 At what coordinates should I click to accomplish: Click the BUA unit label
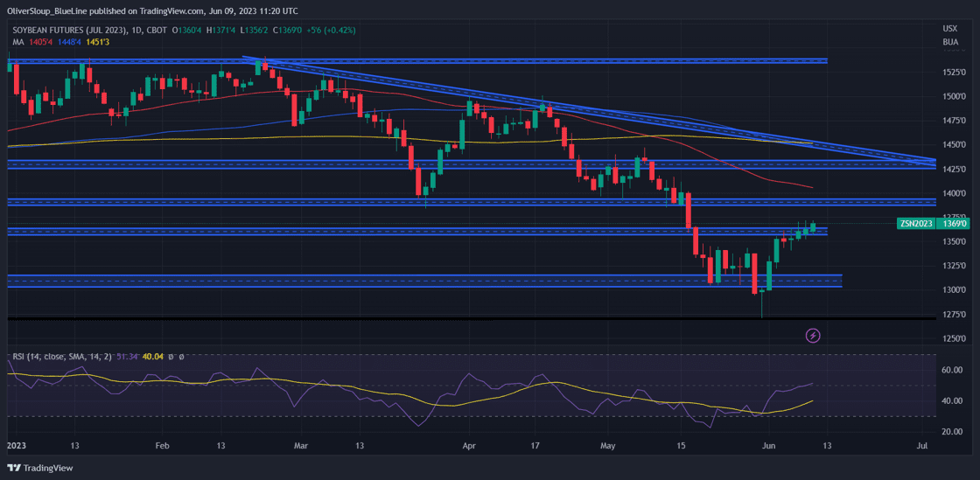pyautogui.click(x=950, y=41)
